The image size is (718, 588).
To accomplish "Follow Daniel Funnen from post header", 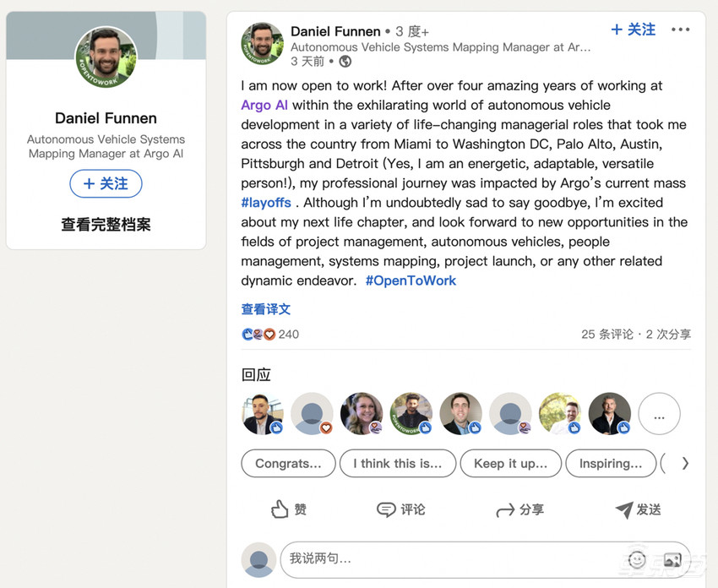I will [x=633, y=30].
